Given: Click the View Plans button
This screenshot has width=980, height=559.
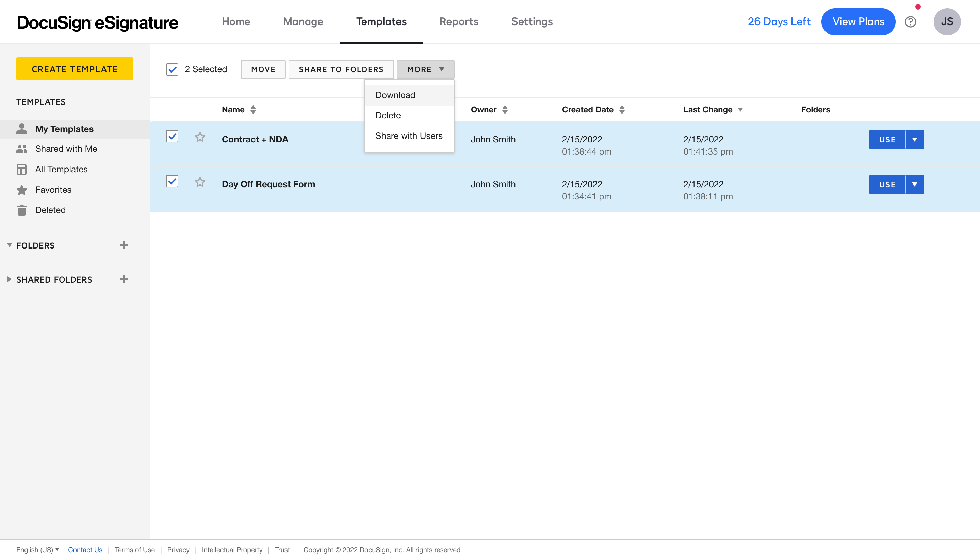Looking at the screenshot, I should pos(858,22).
